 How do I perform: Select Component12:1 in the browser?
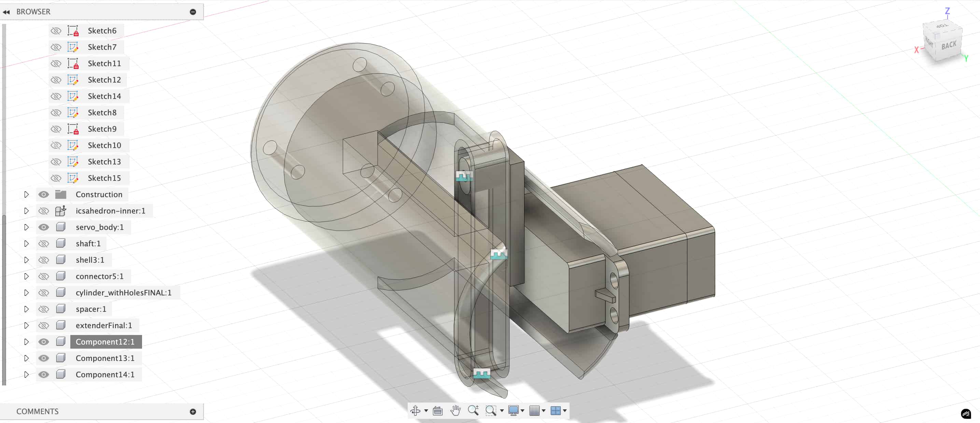(105, 342)
